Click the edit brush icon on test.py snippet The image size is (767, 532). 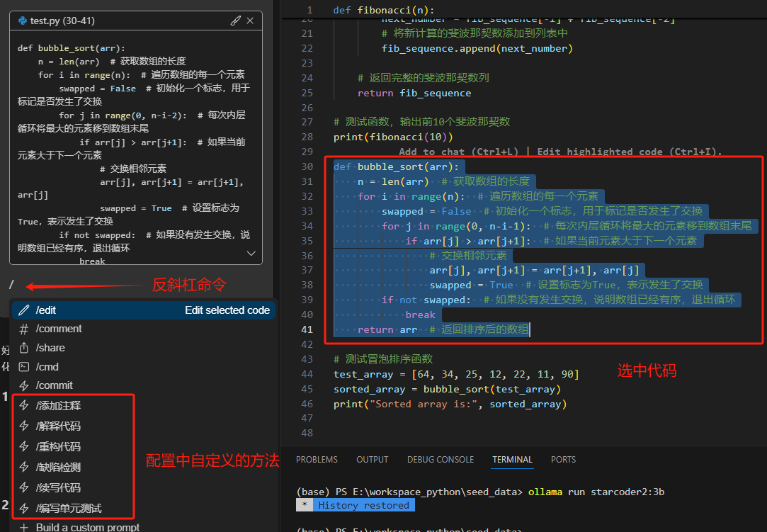(x=236, y=21)
